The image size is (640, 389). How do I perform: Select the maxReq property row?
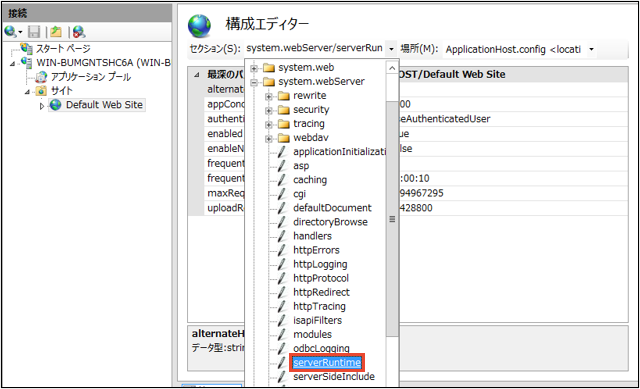point(225,193)
